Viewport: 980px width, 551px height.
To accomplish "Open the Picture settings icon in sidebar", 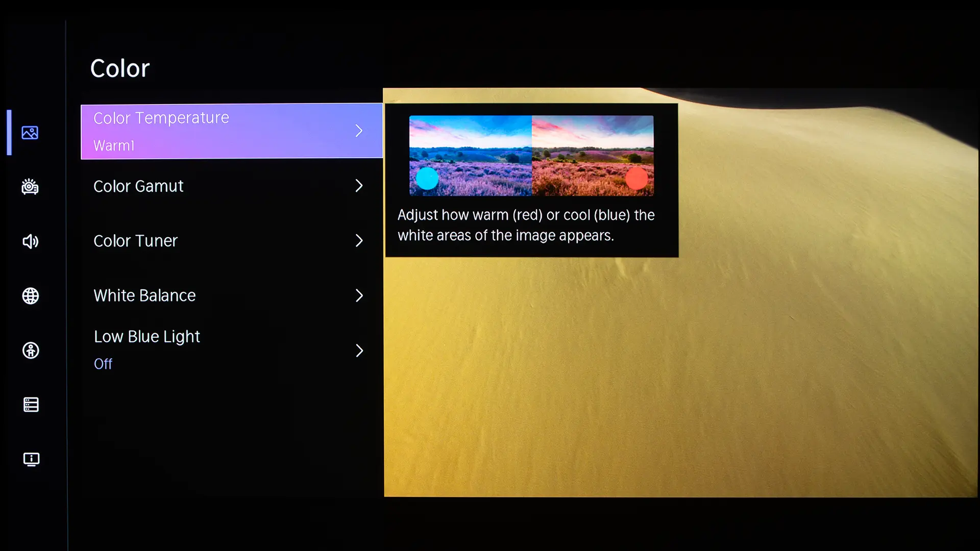I will click(30, 133).
